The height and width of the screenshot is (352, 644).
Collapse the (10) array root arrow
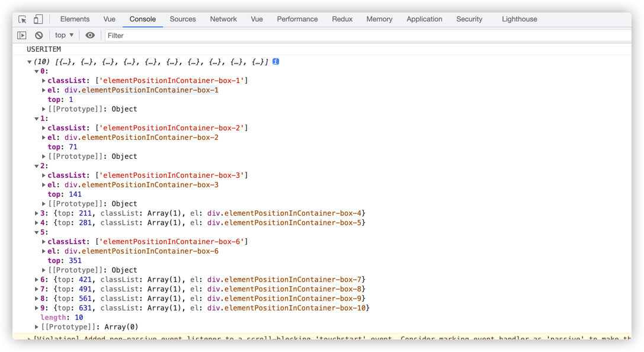[x=29, y=62]
